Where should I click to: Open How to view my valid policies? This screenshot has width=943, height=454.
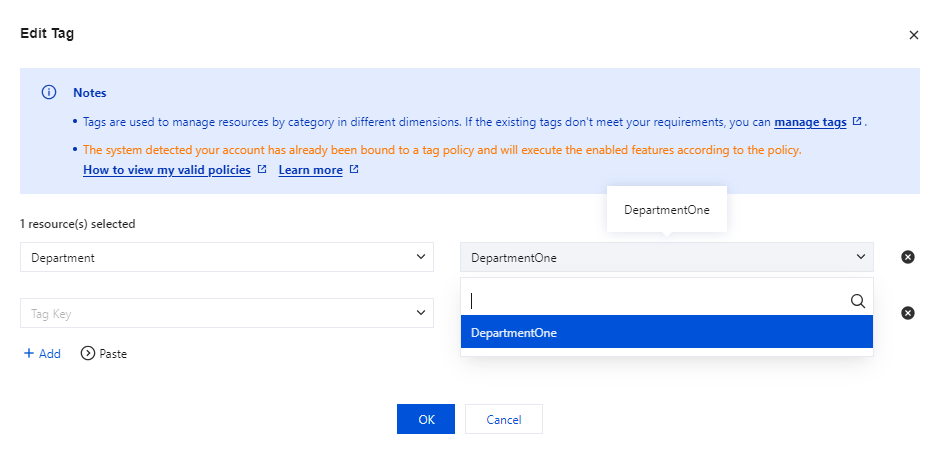(166, 170)
